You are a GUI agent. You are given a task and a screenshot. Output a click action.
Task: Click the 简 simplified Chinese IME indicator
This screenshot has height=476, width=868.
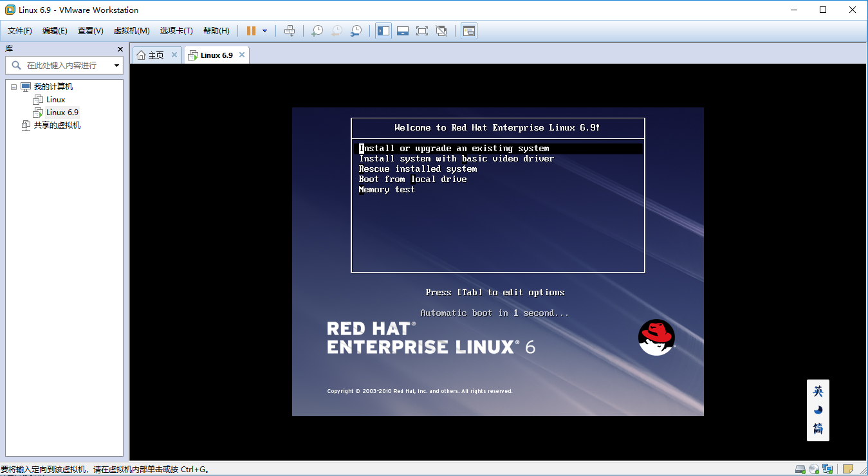[818, 429]
